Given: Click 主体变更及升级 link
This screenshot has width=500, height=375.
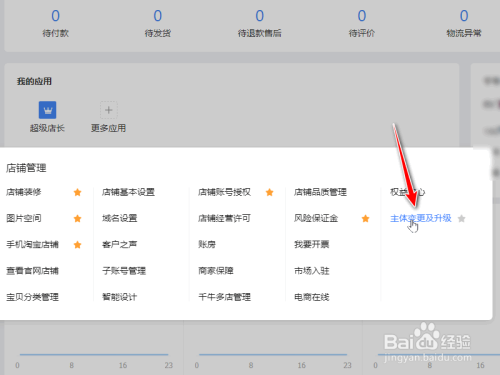Looking at the screenshot, I should click(421, 218).
